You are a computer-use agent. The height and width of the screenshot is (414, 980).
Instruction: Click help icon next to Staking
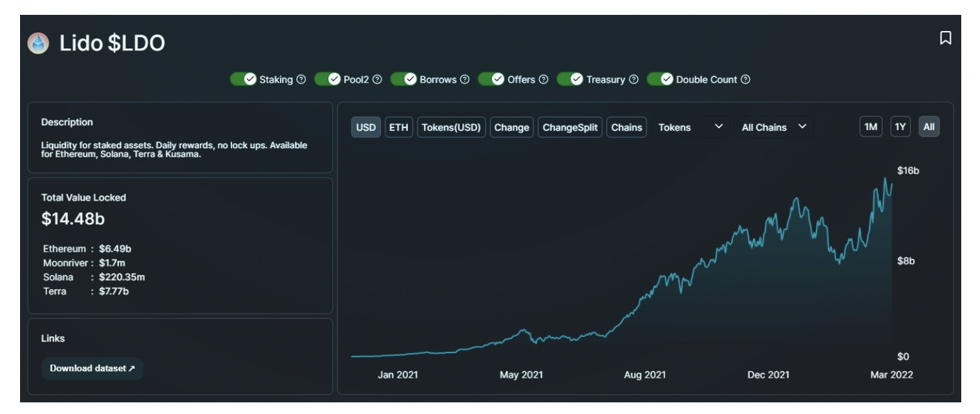point(301,80)
